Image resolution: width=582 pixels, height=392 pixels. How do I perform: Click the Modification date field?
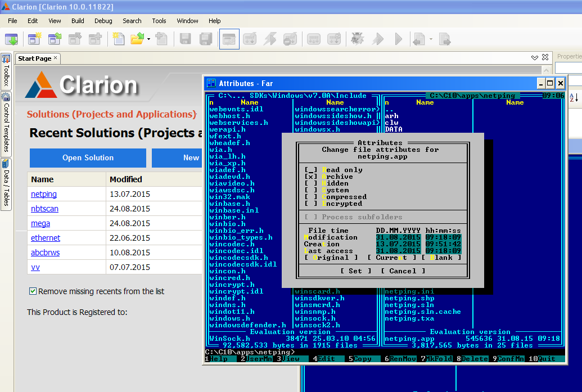click(x=398, y=237)
